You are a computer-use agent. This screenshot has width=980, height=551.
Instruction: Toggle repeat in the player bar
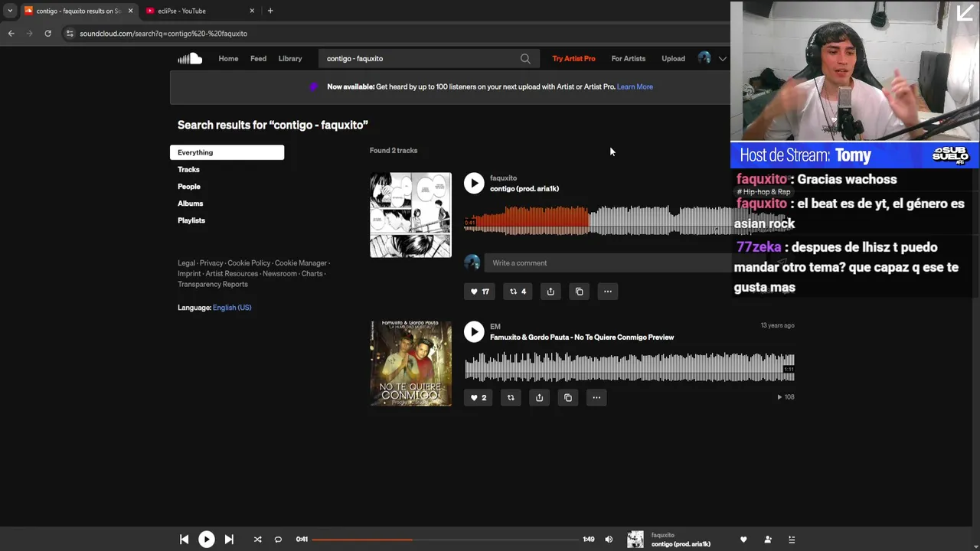click(x=278, y=540)
